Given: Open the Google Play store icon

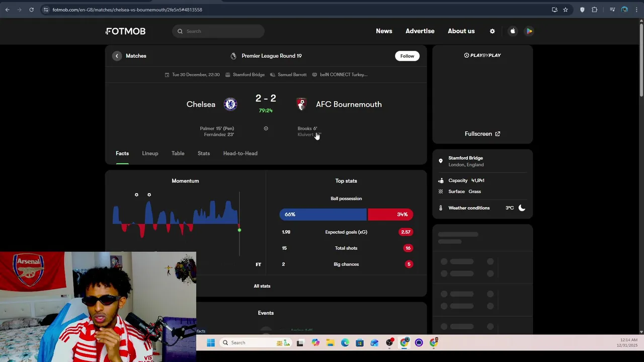Looking at the screenshot, I should (x=529, y=31).
